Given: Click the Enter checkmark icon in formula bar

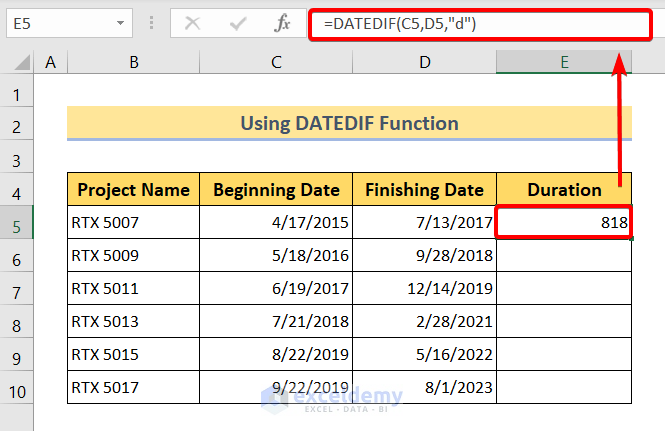Looking at the screenshot, I should 237,22.
